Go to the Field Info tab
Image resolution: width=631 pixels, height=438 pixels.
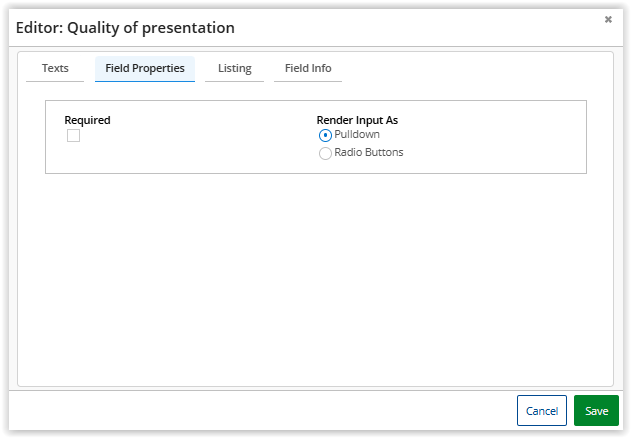pyautogui.click(x=308, y=69)
